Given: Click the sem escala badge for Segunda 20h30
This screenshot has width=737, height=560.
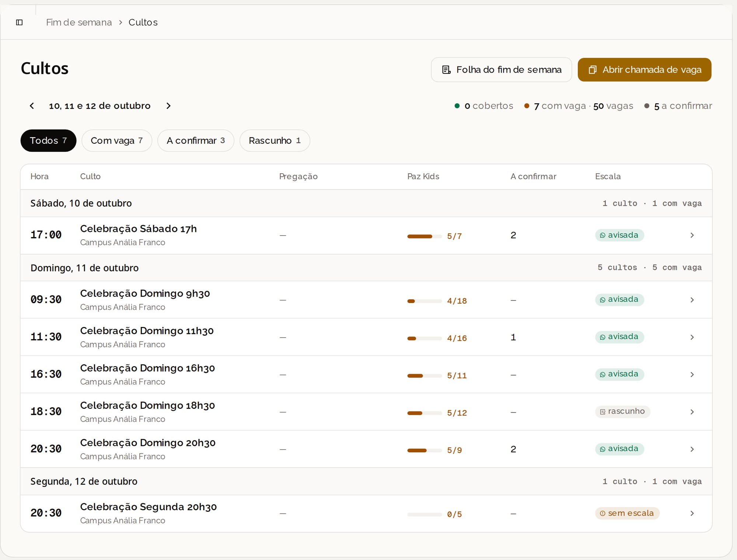Looking at the screenshot, I should (627, 513).
